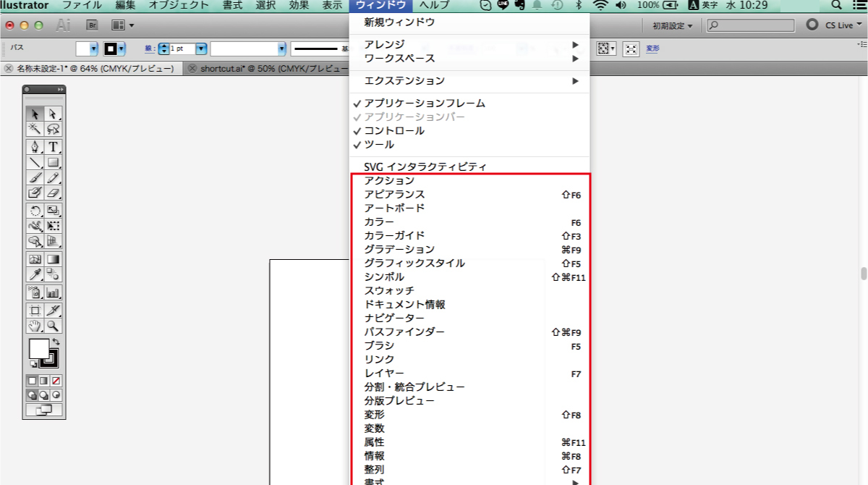
Task: Select the Gradient tool
Action: 54,259
